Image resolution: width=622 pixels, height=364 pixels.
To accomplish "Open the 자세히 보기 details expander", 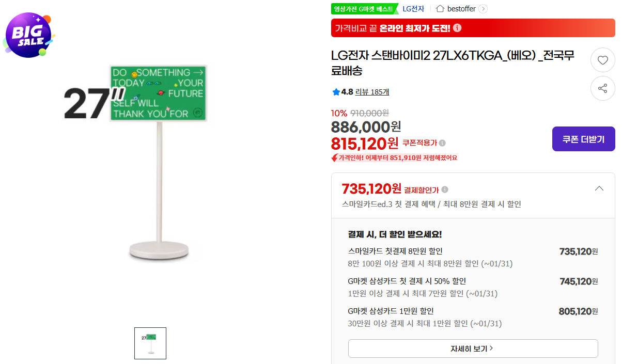I will point(472,349).
